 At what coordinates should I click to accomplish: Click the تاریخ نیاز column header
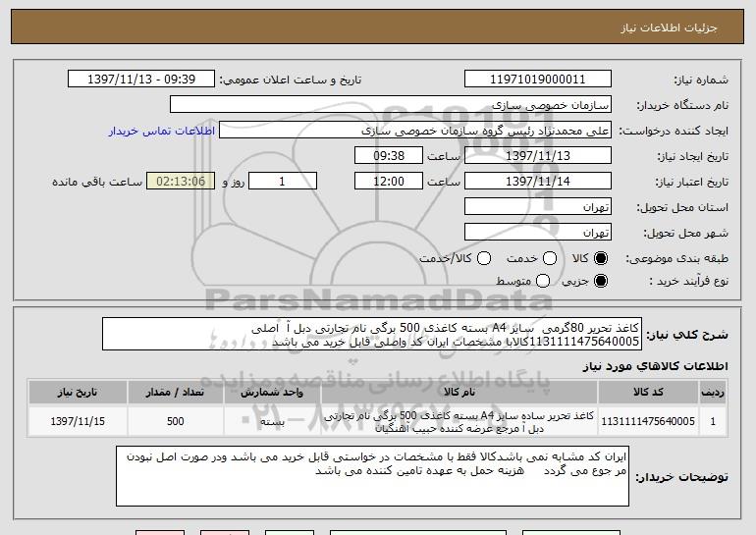click(x=78, y=393)
